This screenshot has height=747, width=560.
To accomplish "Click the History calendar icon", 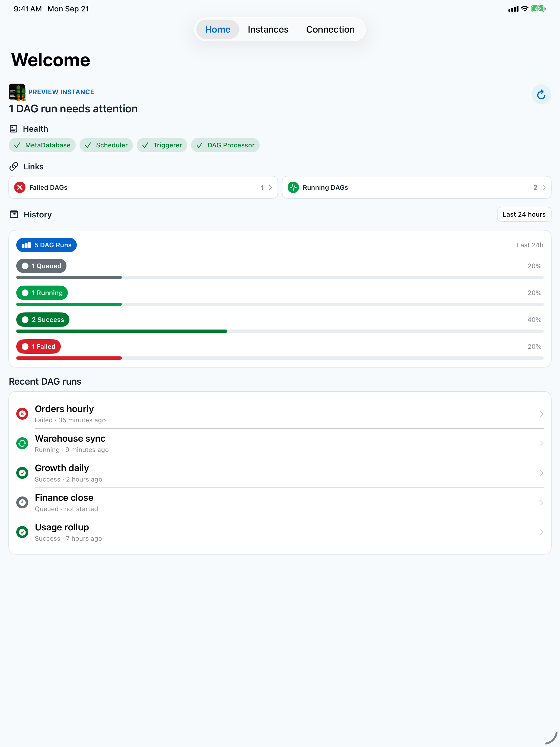I will (14, 214).
